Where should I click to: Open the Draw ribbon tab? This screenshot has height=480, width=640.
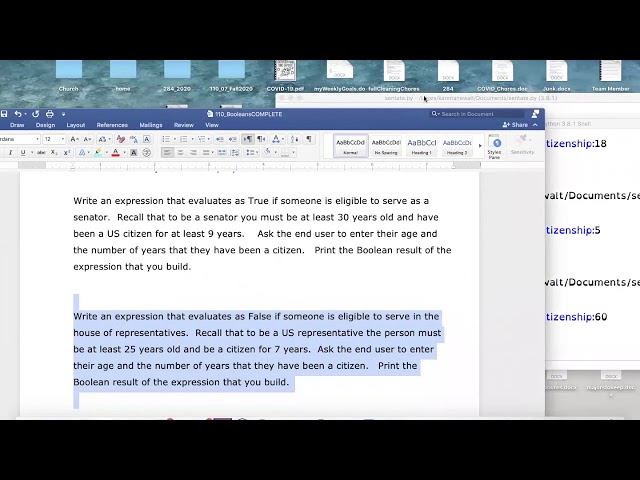(x=17, y=125)
